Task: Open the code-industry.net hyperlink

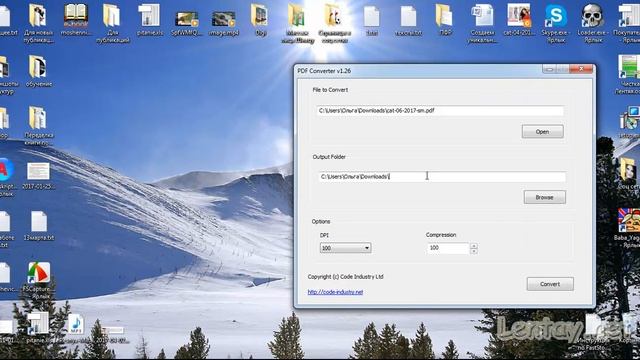Action: pos(335,292)
